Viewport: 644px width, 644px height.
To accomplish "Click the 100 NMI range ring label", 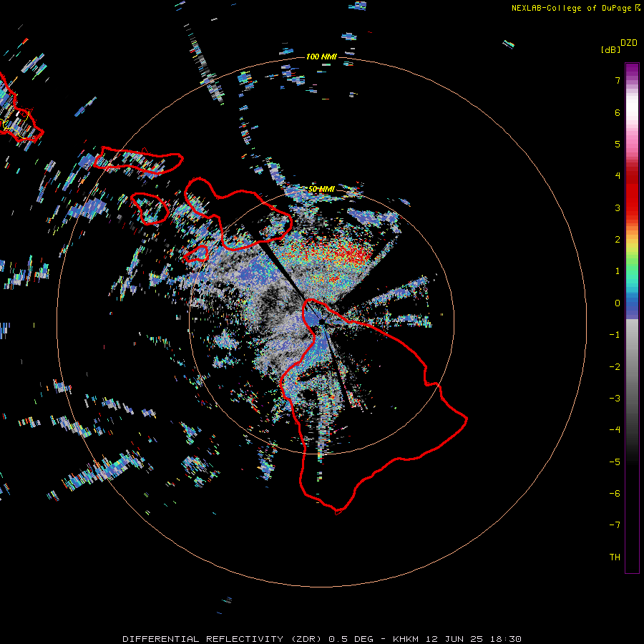I will tap(321, 57).
